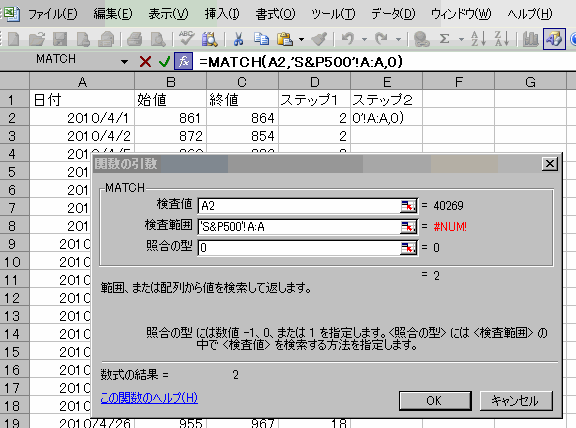Viewport: 576px width, 428px height.
Task: Select column A header
Action: 82,82
